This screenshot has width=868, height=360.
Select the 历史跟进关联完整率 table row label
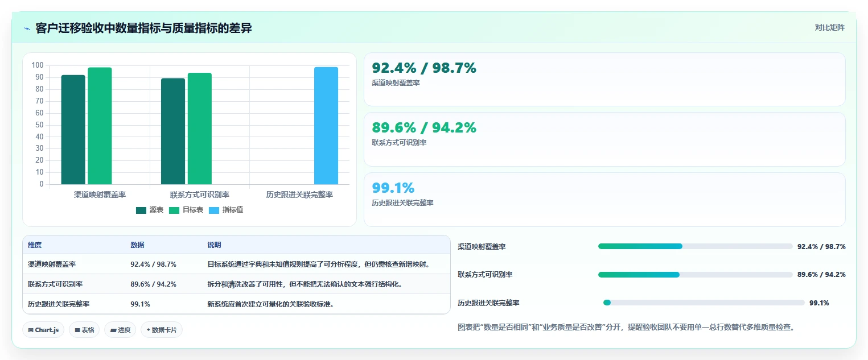[x=59, y=304]
